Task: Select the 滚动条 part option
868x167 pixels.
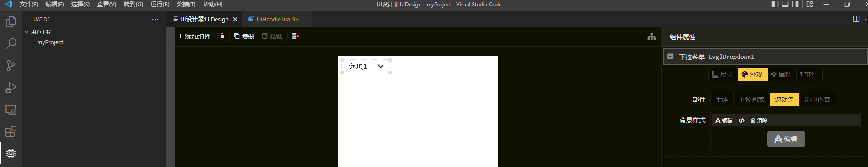Action: (x=784, y=99)
